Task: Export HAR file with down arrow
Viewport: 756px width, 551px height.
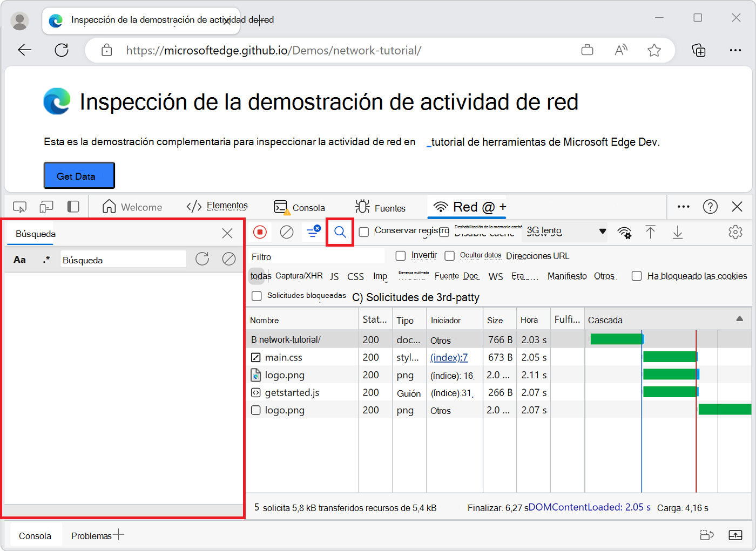Action: tap(678, 232)
